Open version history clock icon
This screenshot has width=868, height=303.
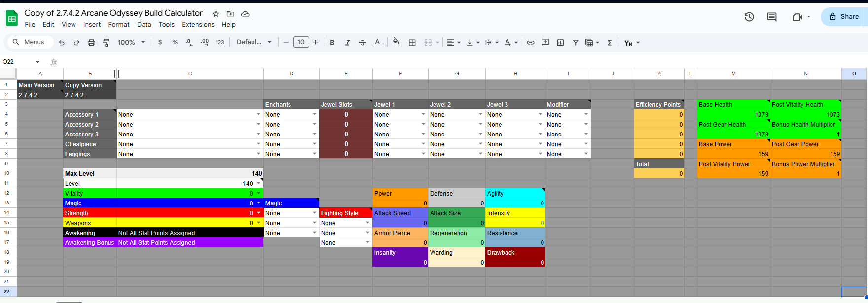click(749, 17)
